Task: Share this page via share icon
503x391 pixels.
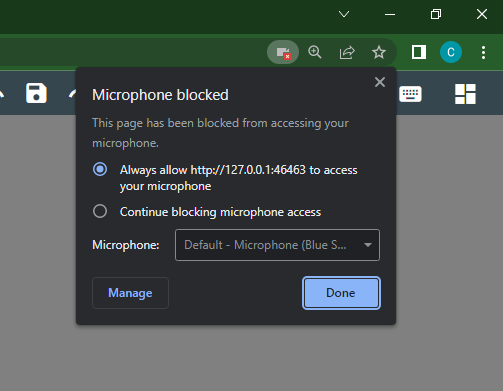Action: (347, 52)
